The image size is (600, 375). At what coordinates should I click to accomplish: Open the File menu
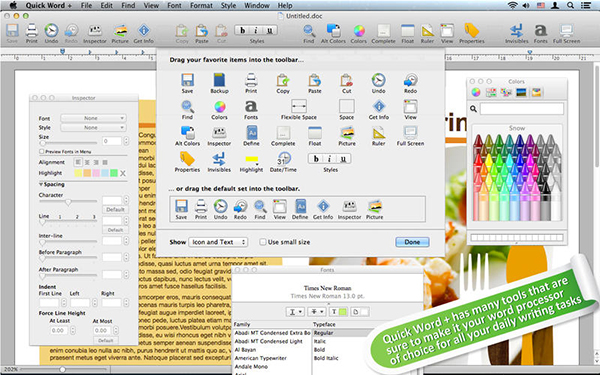[x=86, y=5]
